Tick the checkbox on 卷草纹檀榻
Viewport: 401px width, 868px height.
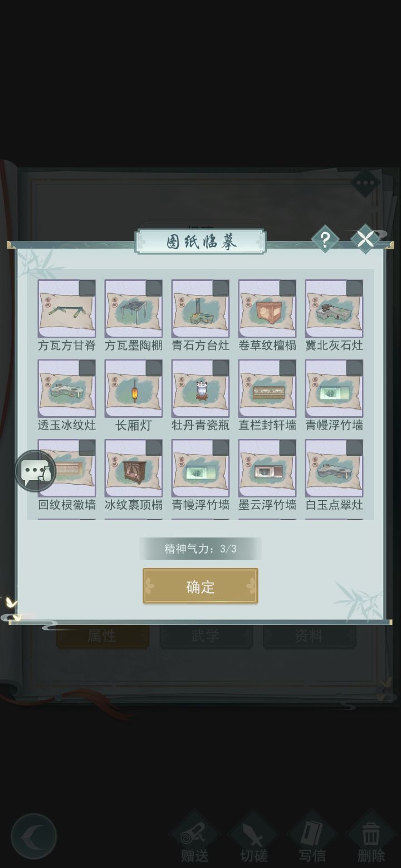(x=287, y=288)
